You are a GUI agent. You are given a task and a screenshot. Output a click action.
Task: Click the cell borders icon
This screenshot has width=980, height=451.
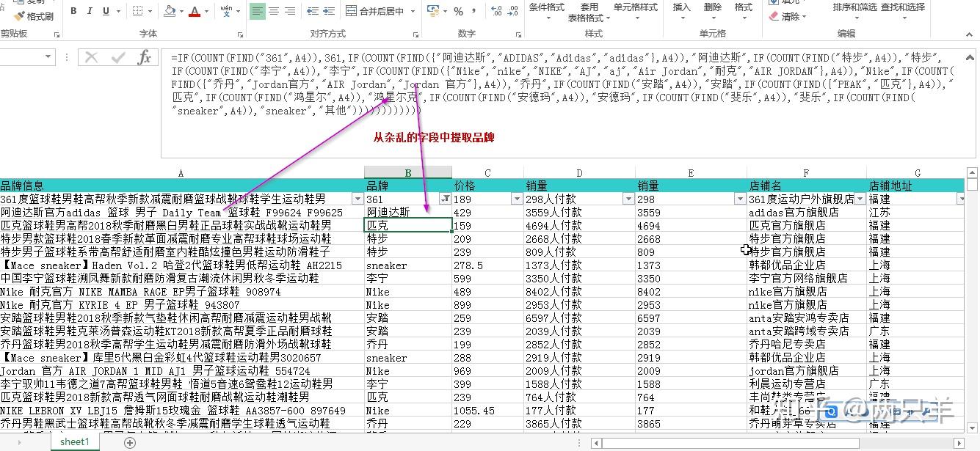click(x=138, y=11)
